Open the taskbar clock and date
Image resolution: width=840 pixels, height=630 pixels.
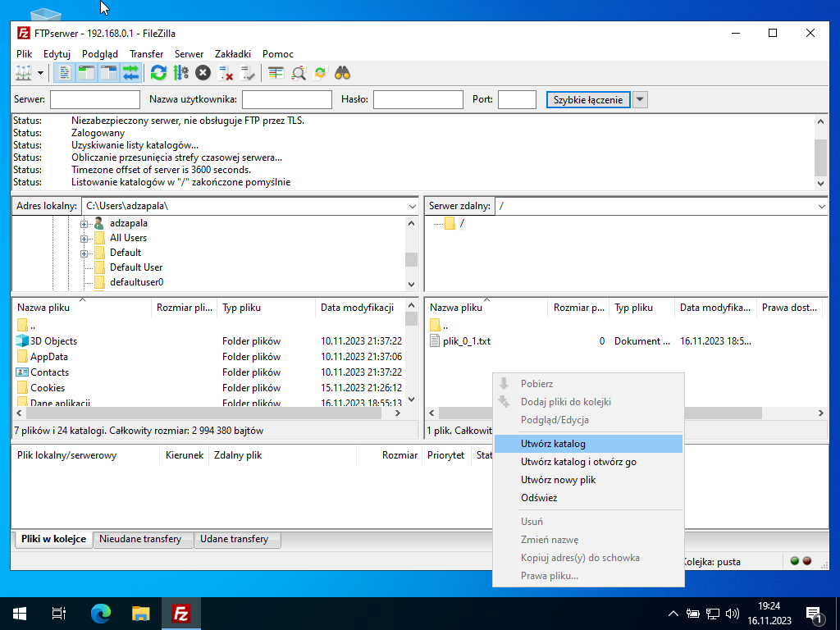[769, 614]
